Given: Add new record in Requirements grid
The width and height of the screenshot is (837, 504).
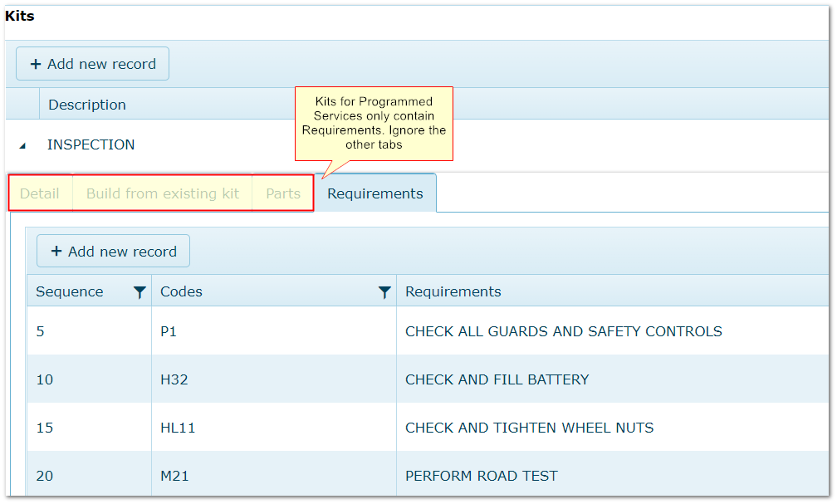Looking at the screenshot, I should 114,252.
